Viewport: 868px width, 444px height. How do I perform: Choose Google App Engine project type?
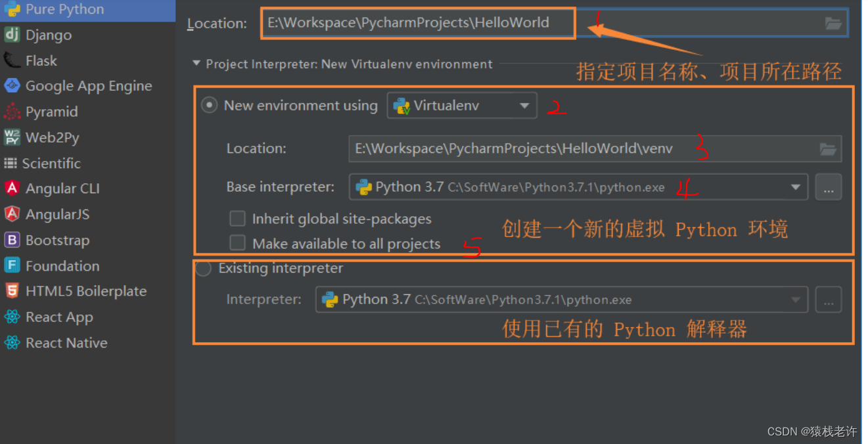tap(89, 85)
